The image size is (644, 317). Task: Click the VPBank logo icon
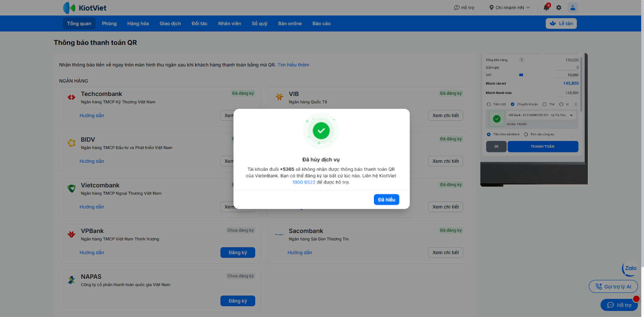pyautogui.click(x=71, y=234)
